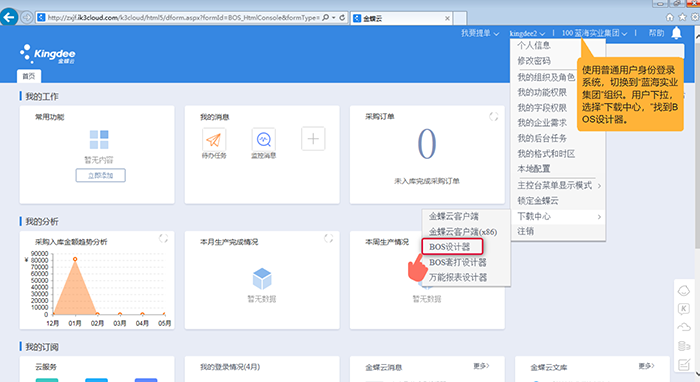Screen dimensions: 700x382
Task: Select 本地配置 menu item
Action: click(534, 169)
